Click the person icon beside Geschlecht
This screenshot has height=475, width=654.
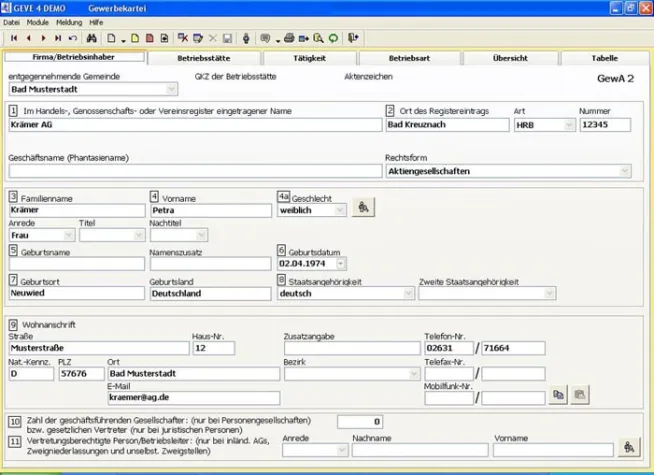coord(363,207)
